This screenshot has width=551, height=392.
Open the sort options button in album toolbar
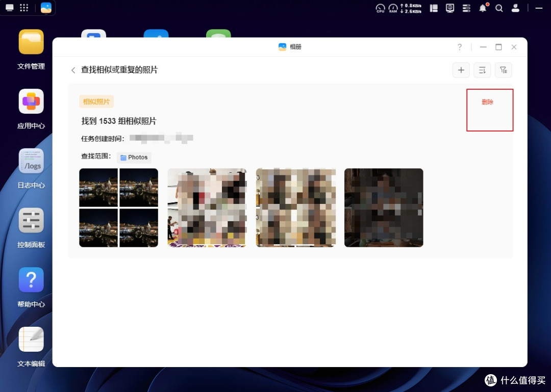[482, 70]
